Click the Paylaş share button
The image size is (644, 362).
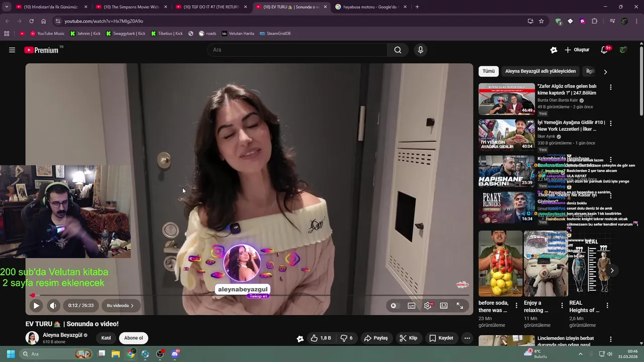pyautogui.click(x=376, y=338)
